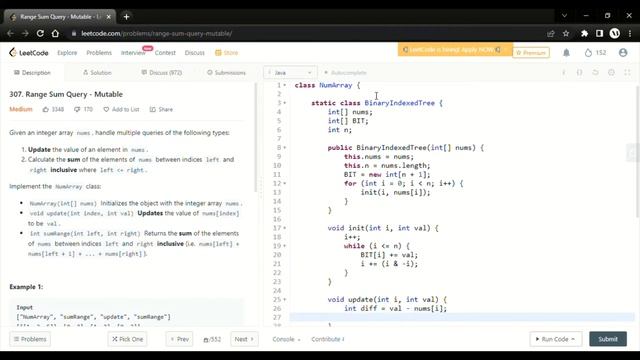Open the Java language dropdown
The width and height of the screenshot is (640, 360).
[x=290, y=73]
